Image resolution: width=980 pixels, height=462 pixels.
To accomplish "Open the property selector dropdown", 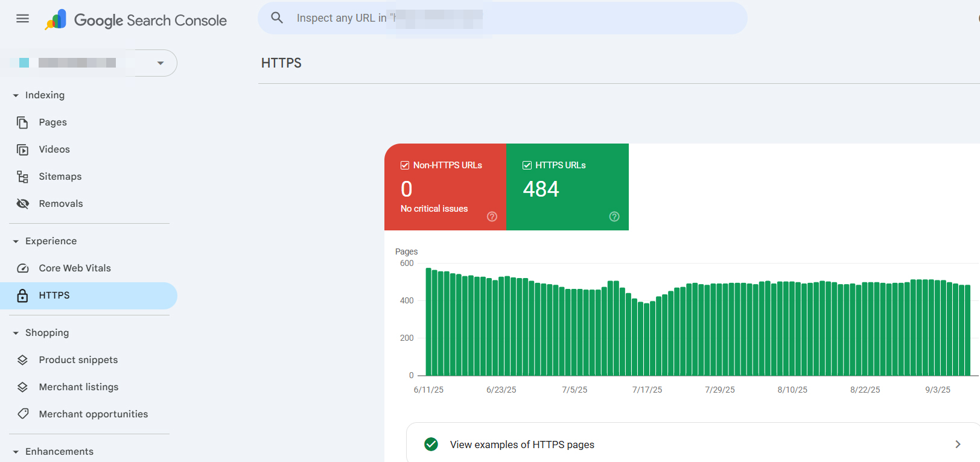I will (160, 63).
